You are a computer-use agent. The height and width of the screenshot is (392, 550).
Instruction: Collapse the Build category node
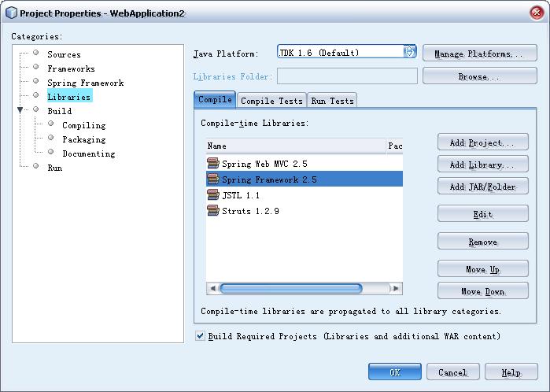[x=20, y=110]
